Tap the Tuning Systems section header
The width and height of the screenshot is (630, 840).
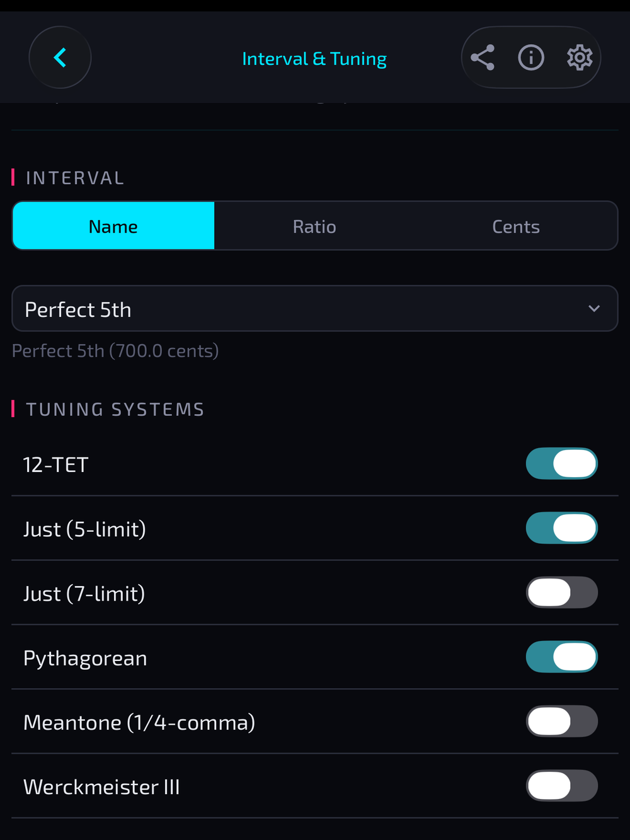pos(115,408)
